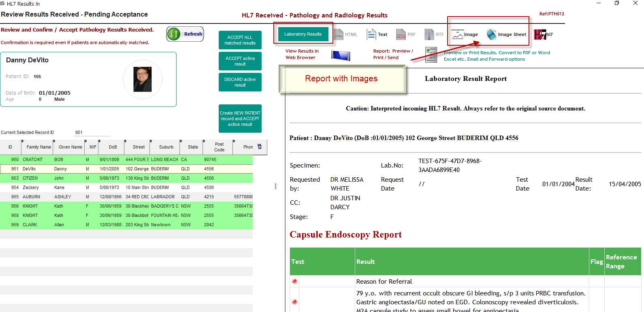Click 'View Results in Web Browser' label
The width and height of the screenshot is (644, 312).
pos(302,54)
